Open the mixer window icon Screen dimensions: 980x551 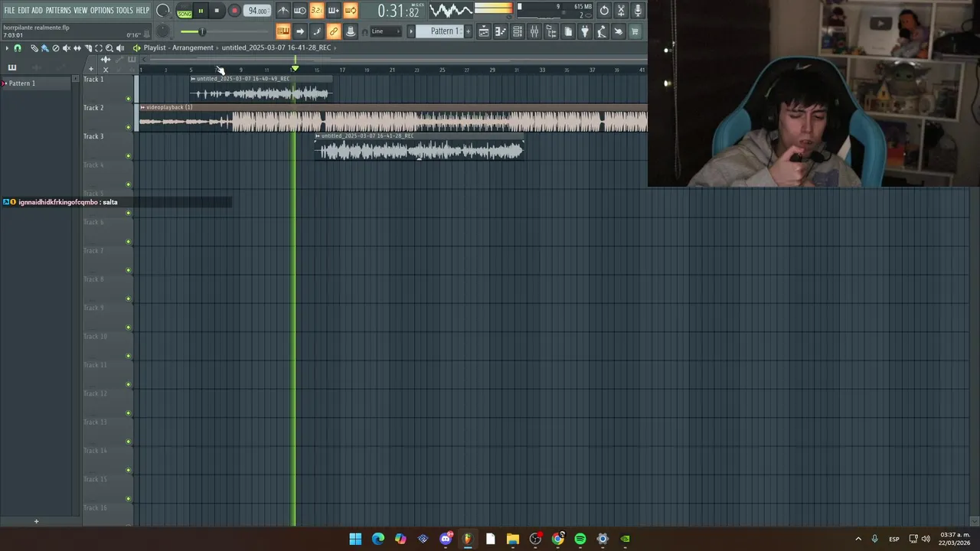click(534, 31)
